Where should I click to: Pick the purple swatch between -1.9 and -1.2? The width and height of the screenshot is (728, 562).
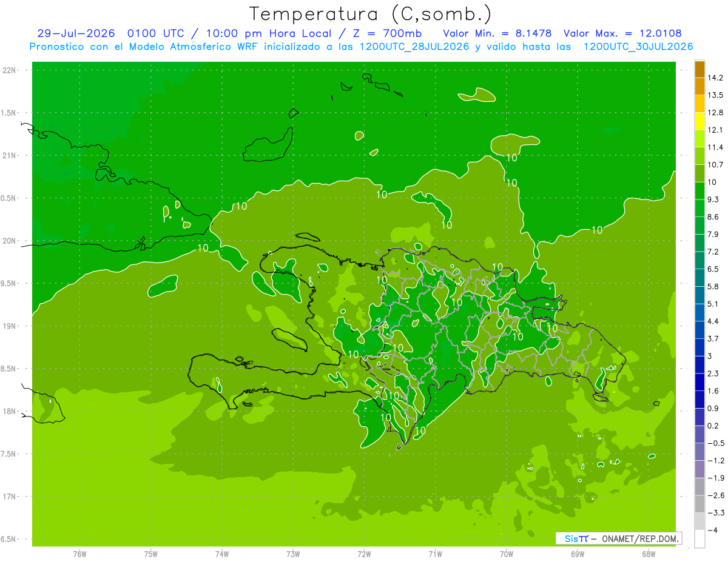[x=699, y=469]
